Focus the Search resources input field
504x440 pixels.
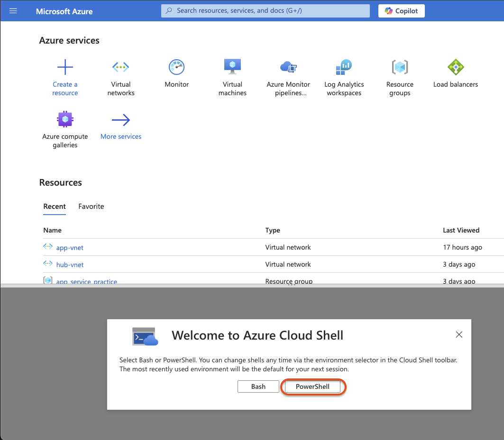point(265,10)
